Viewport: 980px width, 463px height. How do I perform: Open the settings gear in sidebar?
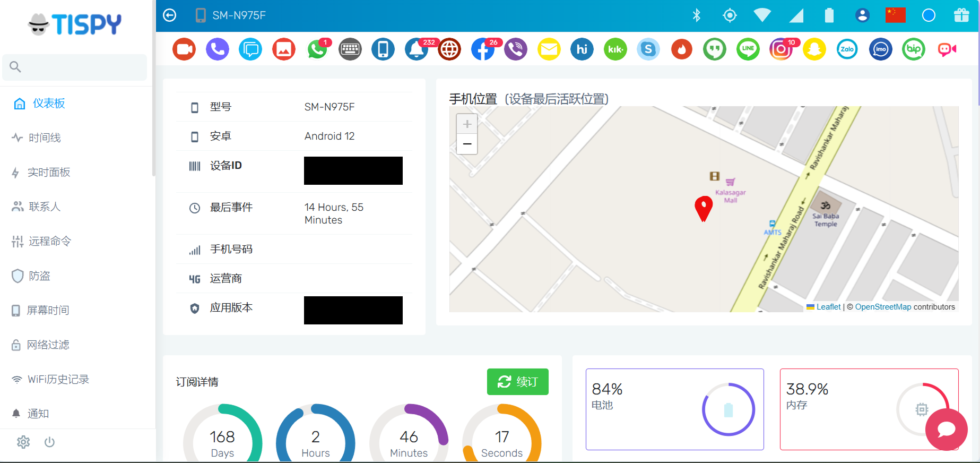[x=23, y=442]
